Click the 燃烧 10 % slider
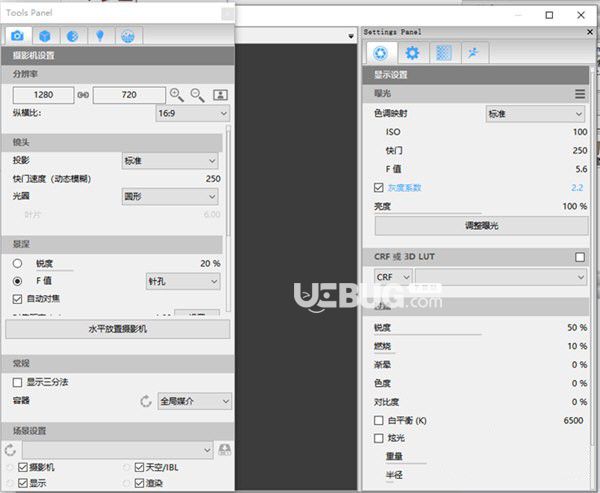Screen dimensions: 600x493 coord(481,346)
